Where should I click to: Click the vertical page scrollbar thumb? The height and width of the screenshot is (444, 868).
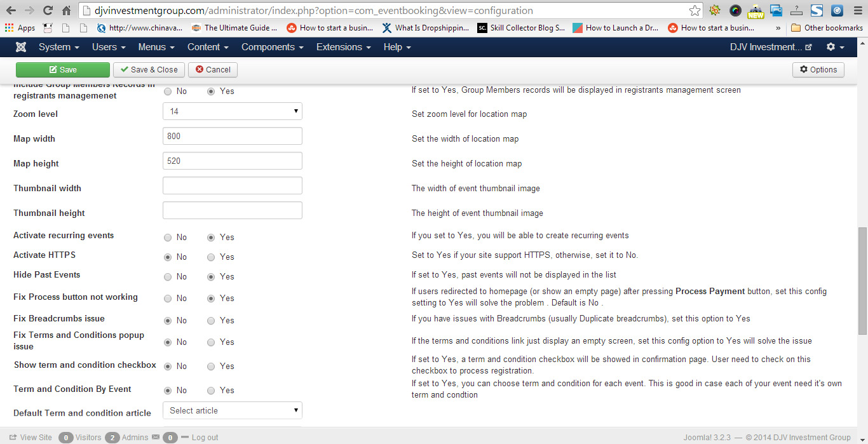(x=862, y=279)
